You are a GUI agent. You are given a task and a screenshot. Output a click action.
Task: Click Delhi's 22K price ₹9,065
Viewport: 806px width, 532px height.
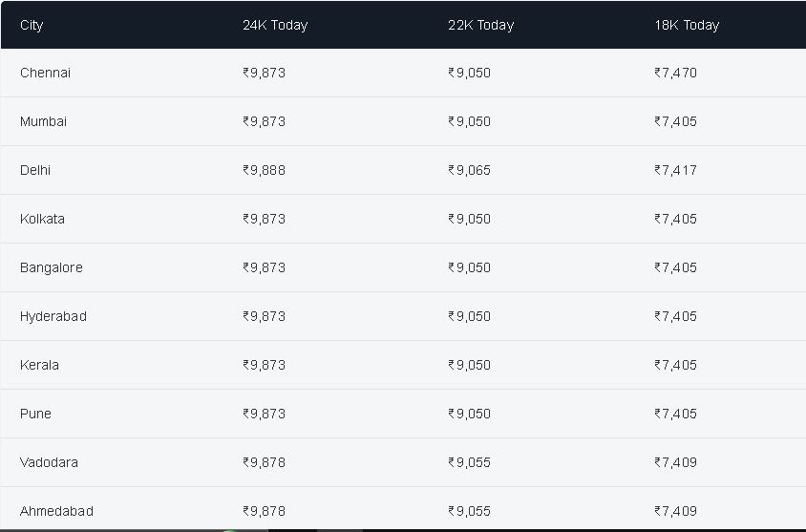(469, 170)
